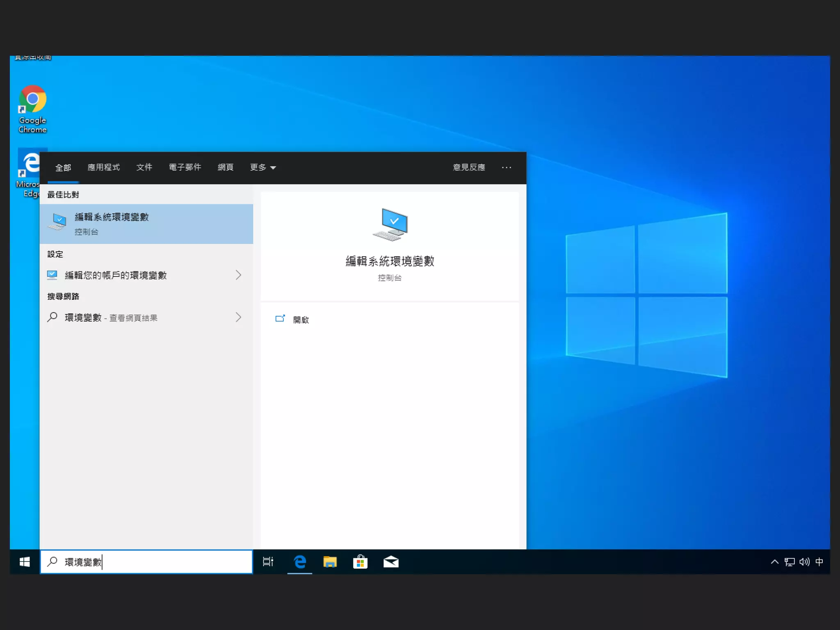Expand arrow for 編輯您的帳戶的環境變數
The width and height of the screenshot is (840, 630).
238,275
